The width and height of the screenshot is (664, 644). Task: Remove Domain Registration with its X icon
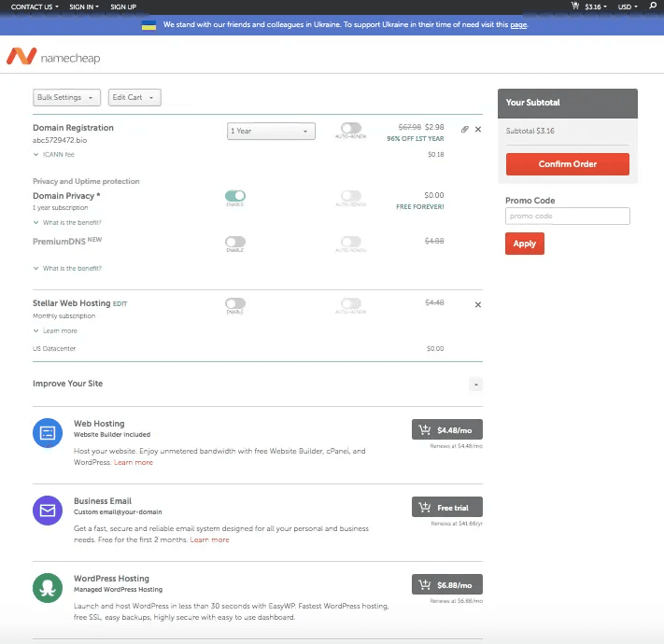(x=478, y=129)
